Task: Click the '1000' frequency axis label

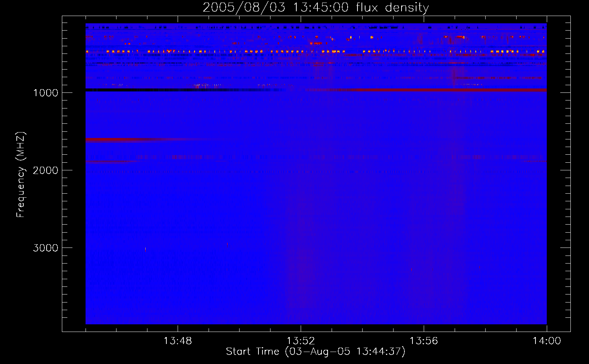Action: (x=46, y=93)
